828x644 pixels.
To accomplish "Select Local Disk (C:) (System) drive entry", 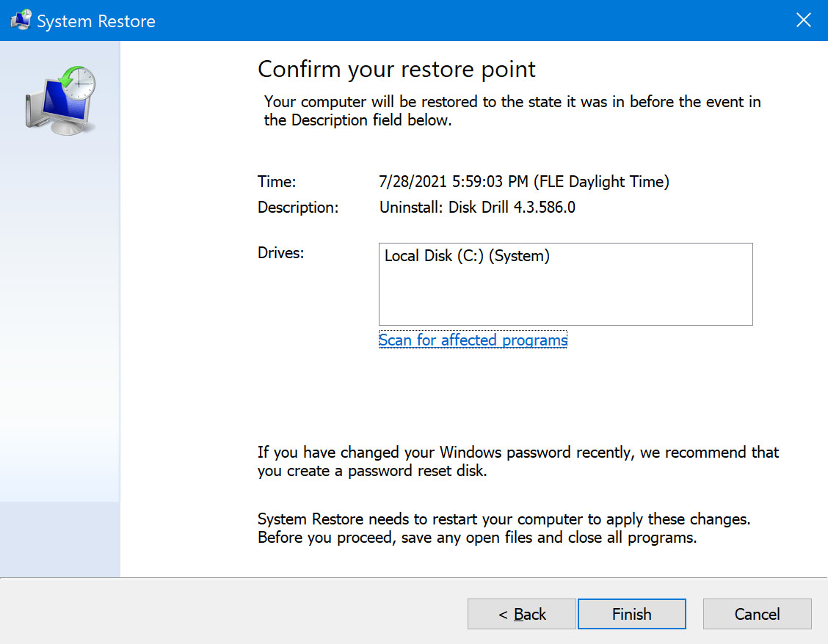I will tap(467, 256).
